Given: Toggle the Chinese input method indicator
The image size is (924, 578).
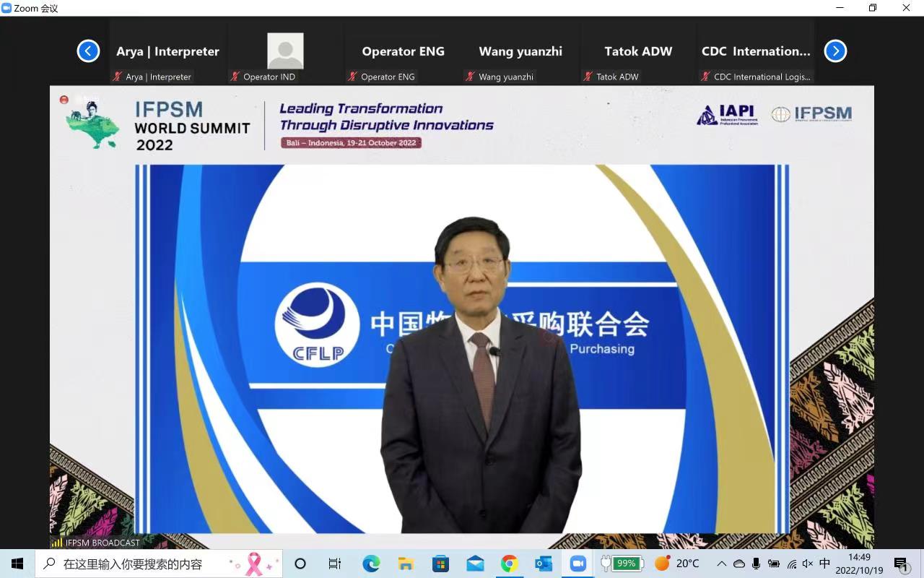Looking at the screenshot, I should pos(825,564).
